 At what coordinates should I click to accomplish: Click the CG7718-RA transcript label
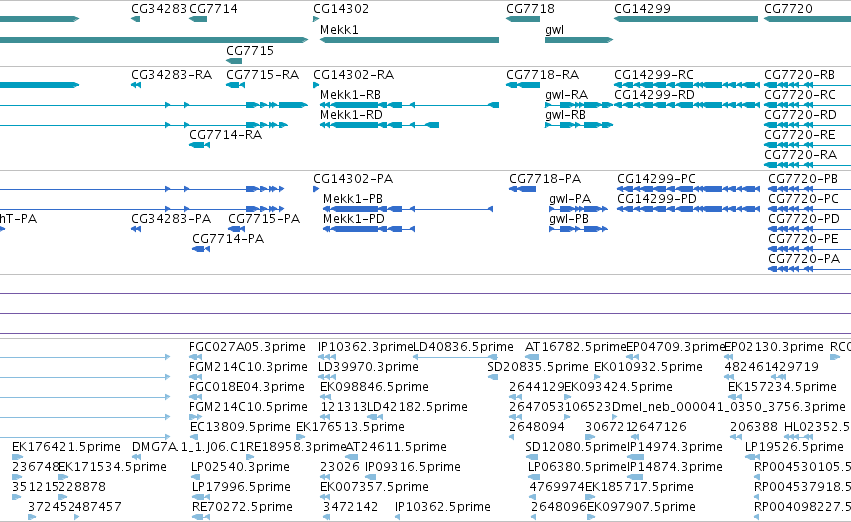pos(542,75)
